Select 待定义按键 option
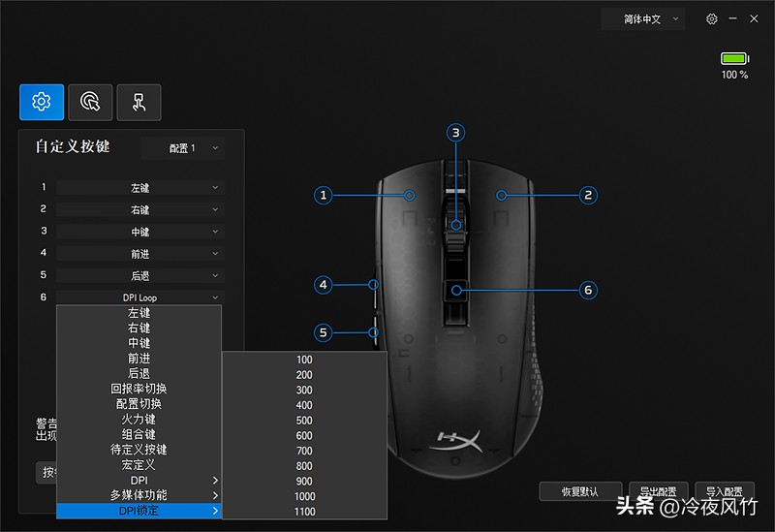 point(139,450)
